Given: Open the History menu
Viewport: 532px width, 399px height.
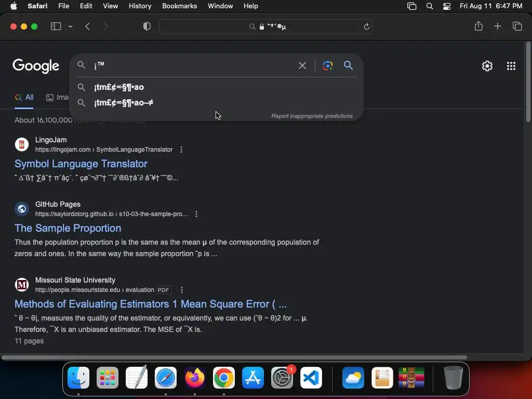Looking at the screenshot, I should click(140, 6).
